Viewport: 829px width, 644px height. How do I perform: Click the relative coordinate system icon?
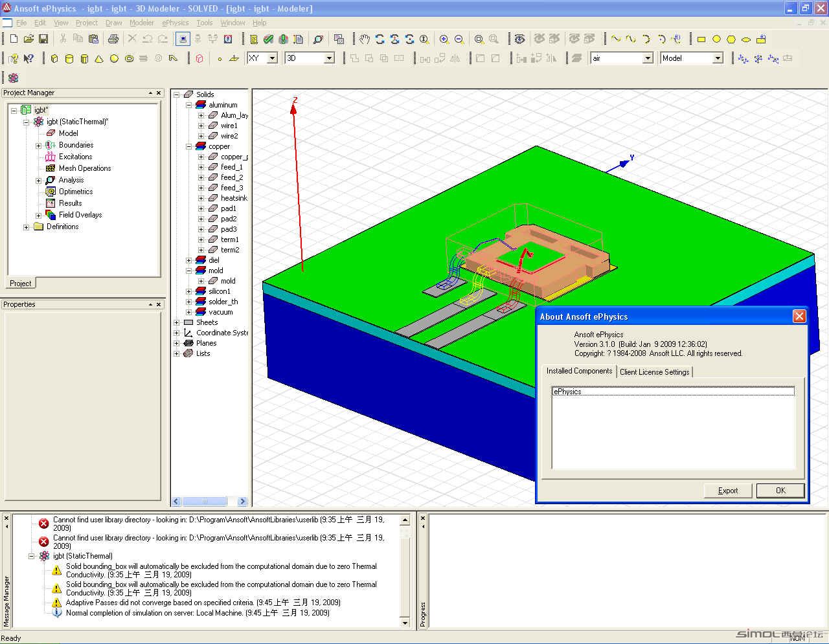(x=743, y=58)
